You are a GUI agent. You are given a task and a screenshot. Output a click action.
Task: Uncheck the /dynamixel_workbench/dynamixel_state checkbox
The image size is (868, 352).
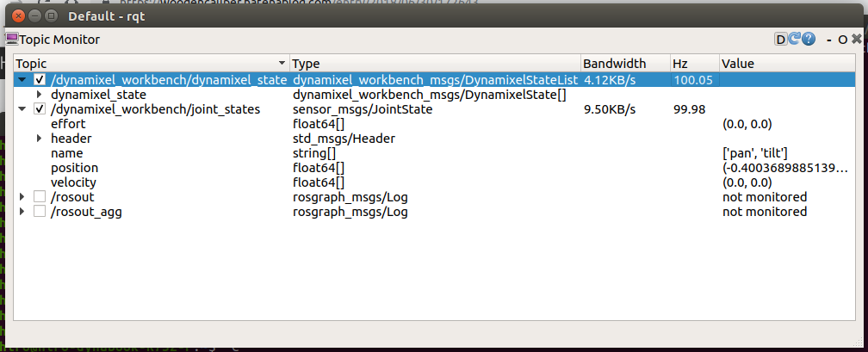tap(40, 80)
